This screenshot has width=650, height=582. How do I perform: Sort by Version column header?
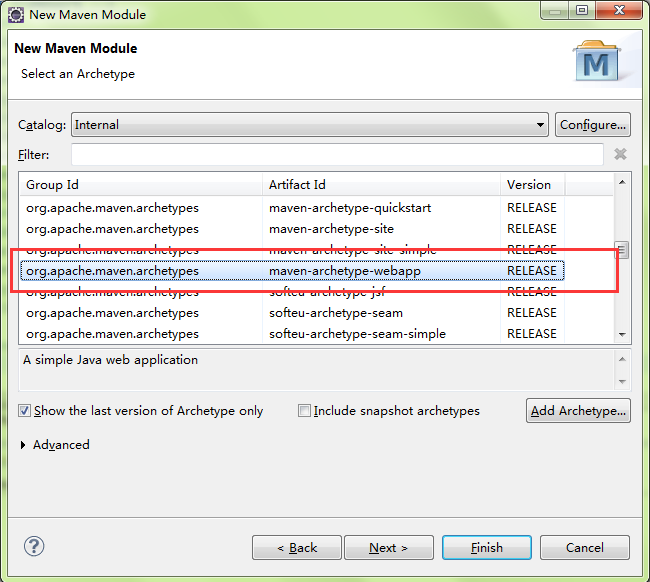(x=532, y=184)
